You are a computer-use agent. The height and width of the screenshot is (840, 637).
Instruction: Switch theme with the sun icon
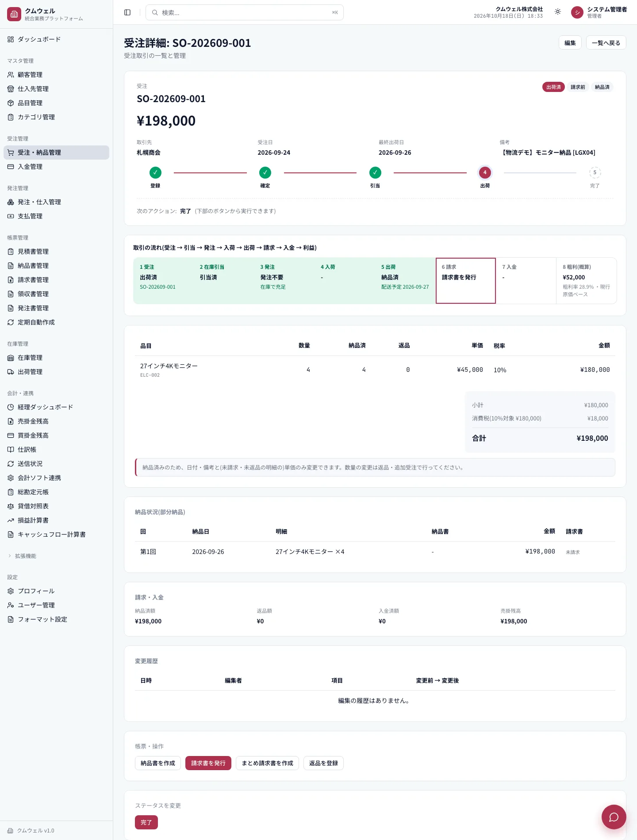click(558, 12)
